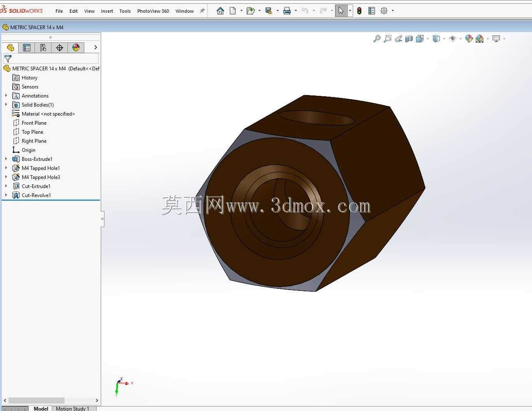Redo the last undone action
This screenshot has width=532, height=411.
tap(323, 11)
